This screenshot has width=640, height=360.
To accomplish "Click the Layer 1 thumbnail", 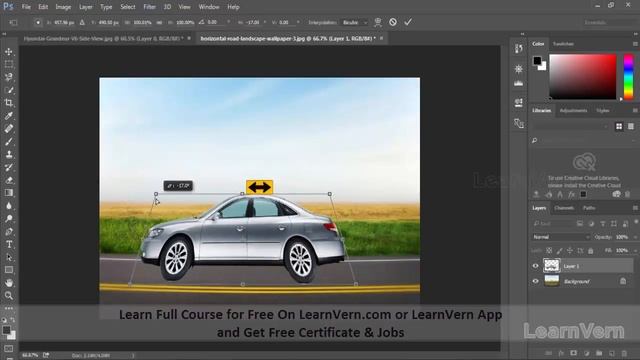I will [551, 266].
